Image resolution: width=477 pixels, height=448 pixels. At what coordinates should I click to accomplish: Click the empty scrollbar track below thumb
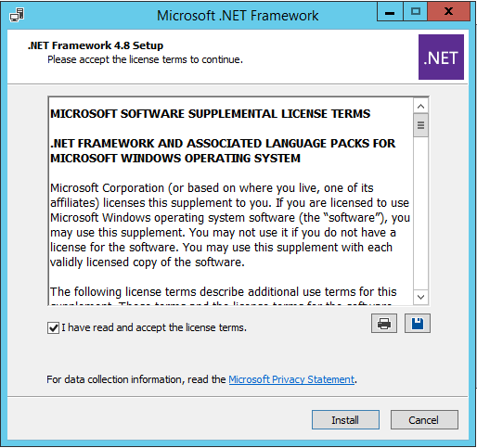420,213
